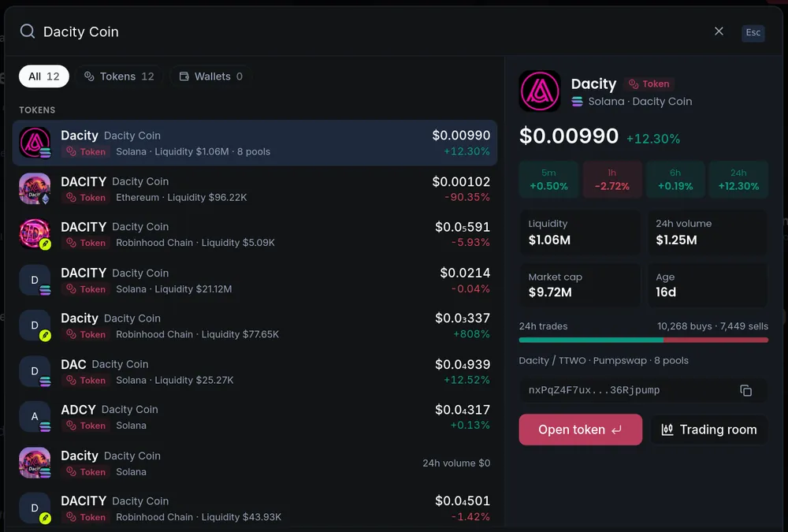Select the 5m +0.50% timeframe box

(x=548, y=180)
